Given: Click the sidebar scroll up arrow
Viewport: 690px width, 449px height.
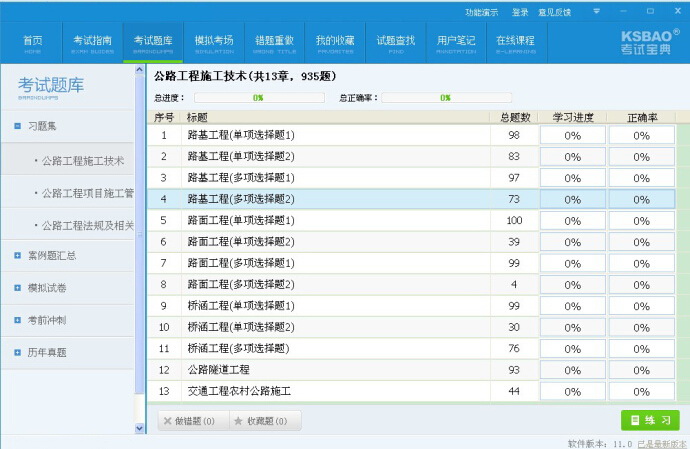Looking at the screenshot, I should pyautogui.click(x=139, y=70).
